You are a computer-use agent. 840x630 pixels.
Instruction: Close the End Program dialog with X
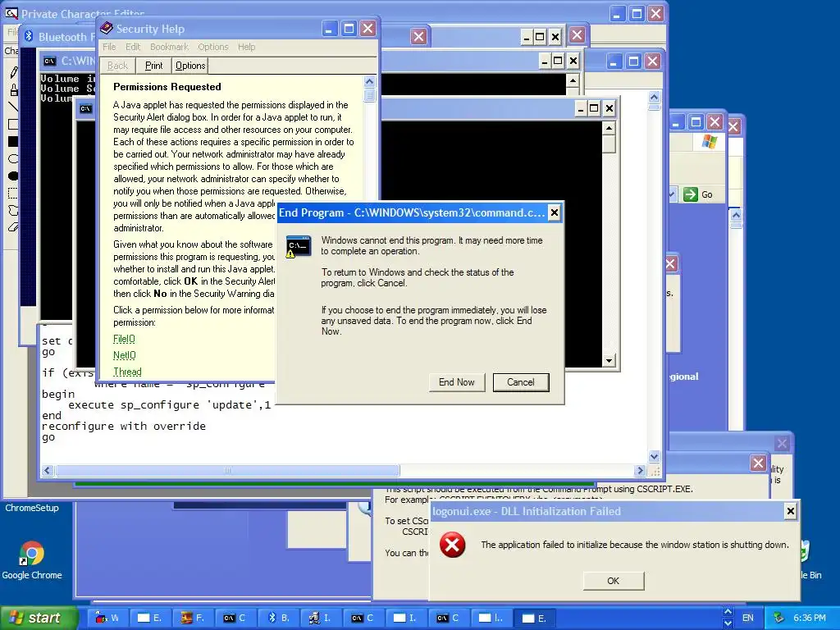[555, 212]
